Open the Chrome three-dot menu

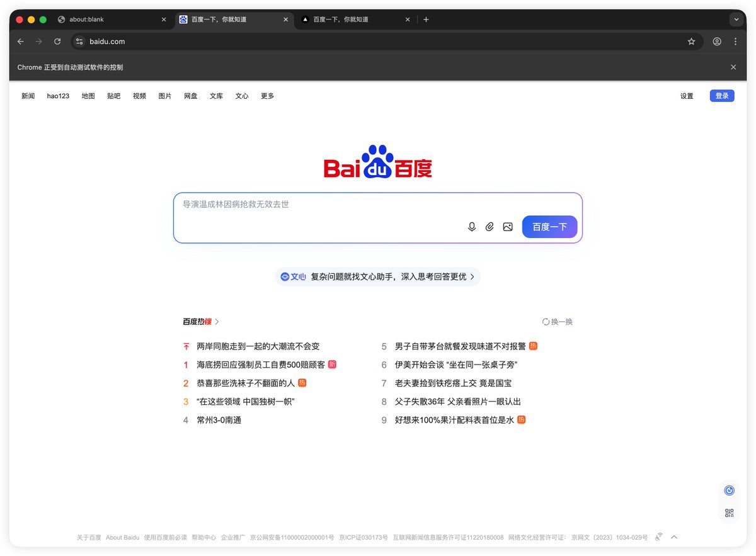click(x=735, y=42)
